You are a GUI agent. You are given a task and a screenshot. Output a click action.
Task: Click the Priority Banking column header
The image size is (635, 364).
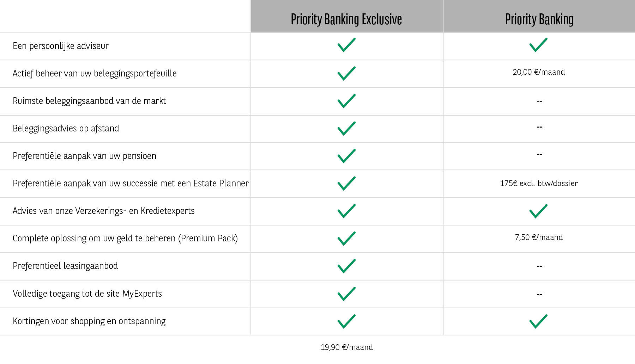click(x=539, y=19)
